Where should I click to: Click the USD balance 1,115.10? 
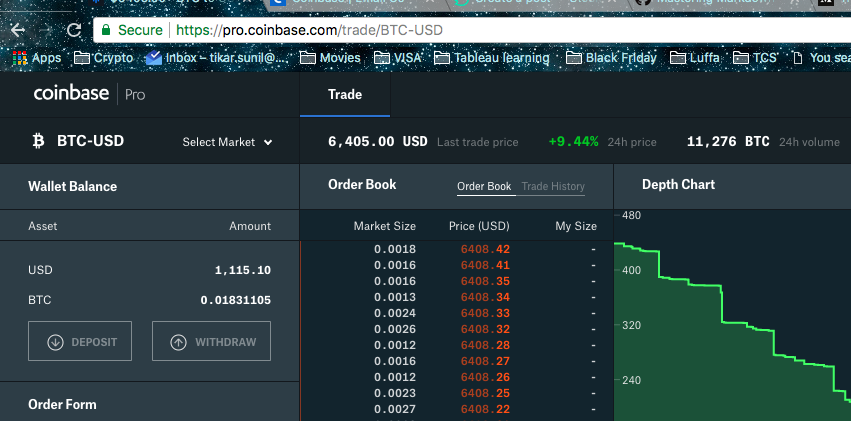tap(243, 270)
